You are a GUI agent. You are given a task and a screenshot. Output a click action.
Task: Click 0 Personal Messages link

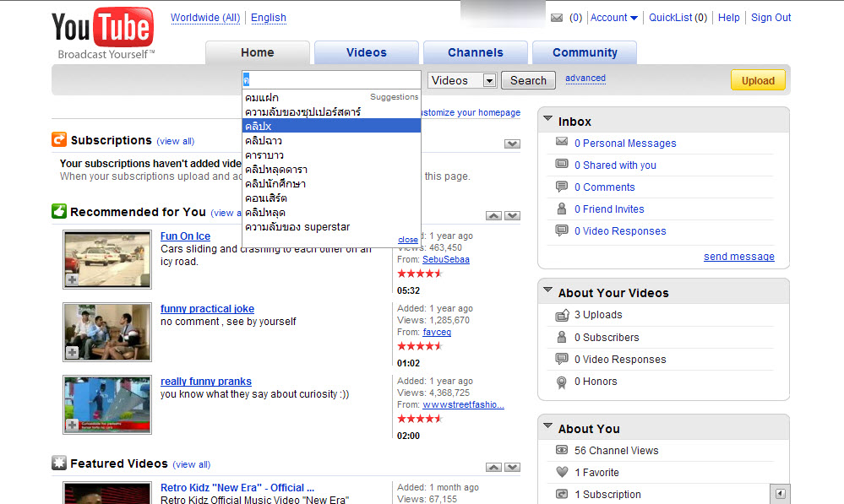(625, 143)
